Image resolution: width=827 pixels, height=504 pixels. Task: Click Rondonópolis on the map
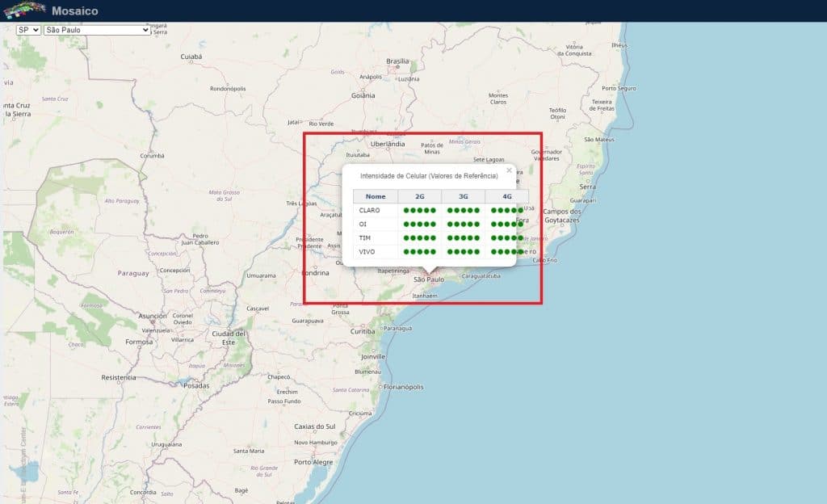(228, 89)
